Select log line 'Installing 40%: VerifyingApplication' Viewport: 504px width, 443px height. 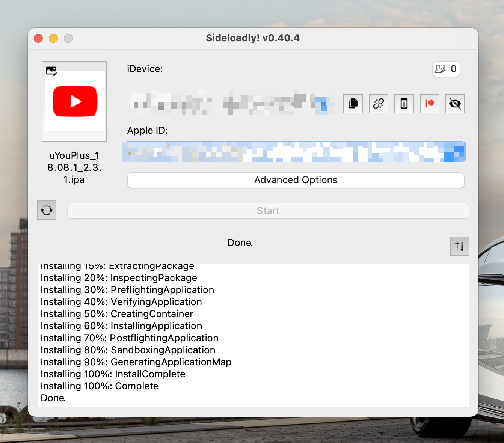pyautogui.click(x=121, y=302)
